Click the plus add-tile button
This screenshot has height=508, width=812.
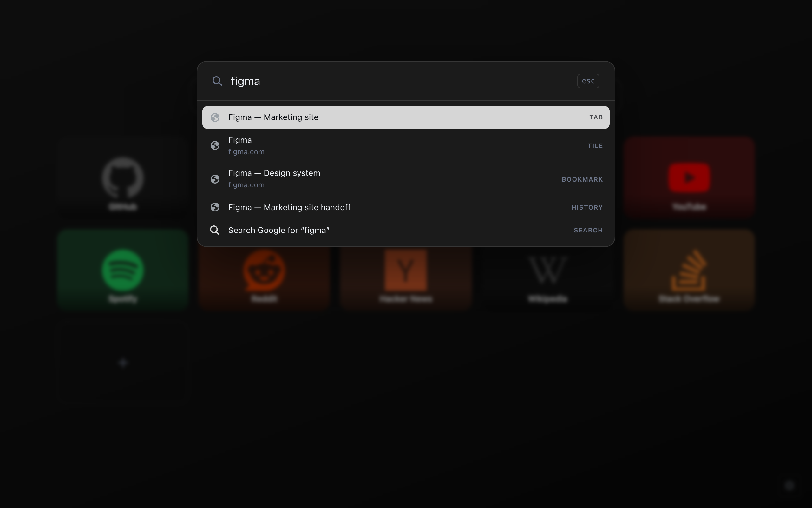(x=123, y=363)
